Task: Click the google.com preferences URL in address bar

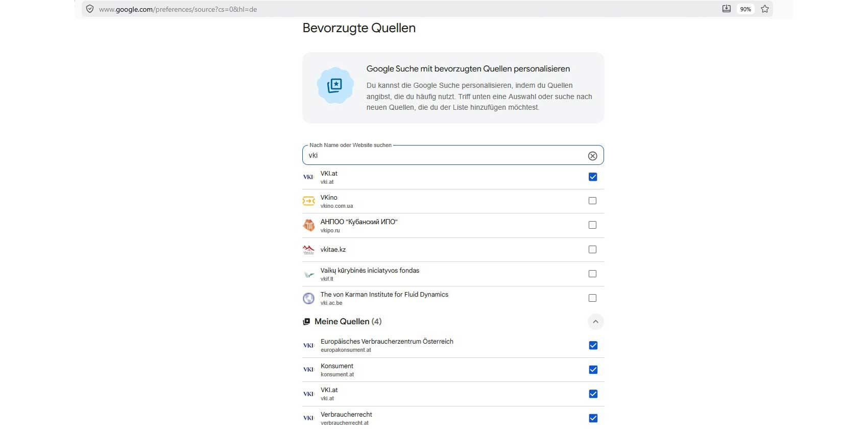Action: (178, 9)
